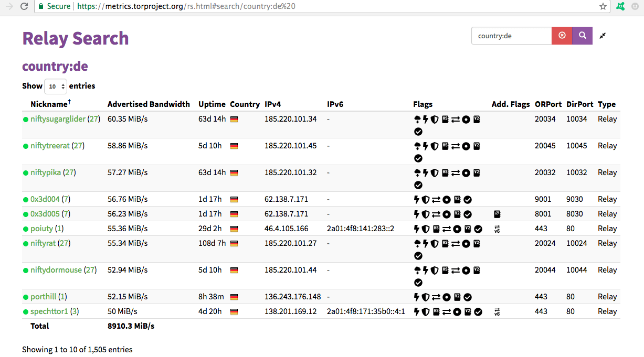Click the v6 additional flag icon for poiuty
The height and width of the screenshot is (357, 644).
tap(497, 229)
